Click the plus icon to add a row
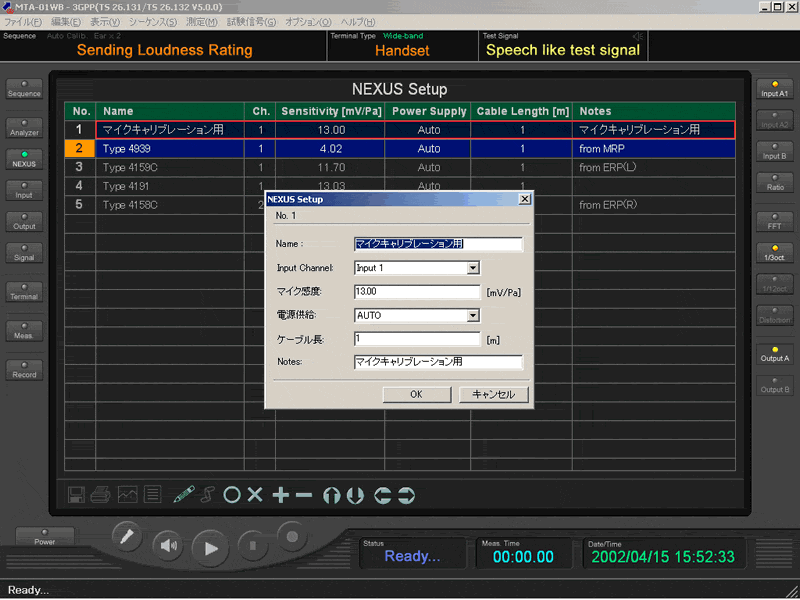The width and height of the screenshot is (800, 600). tap(280, 495)
